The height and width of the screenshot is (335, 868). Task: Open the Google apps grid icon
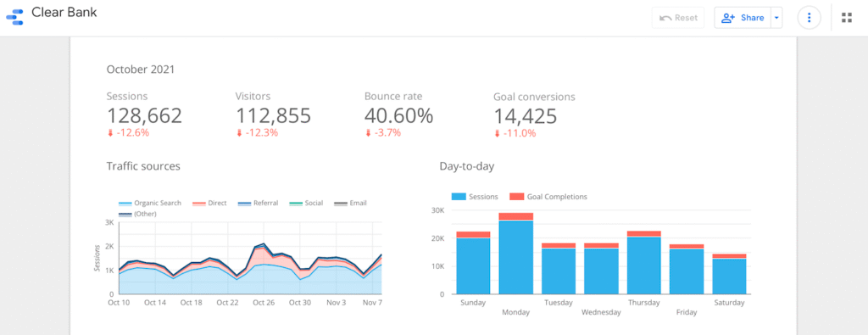847,18
